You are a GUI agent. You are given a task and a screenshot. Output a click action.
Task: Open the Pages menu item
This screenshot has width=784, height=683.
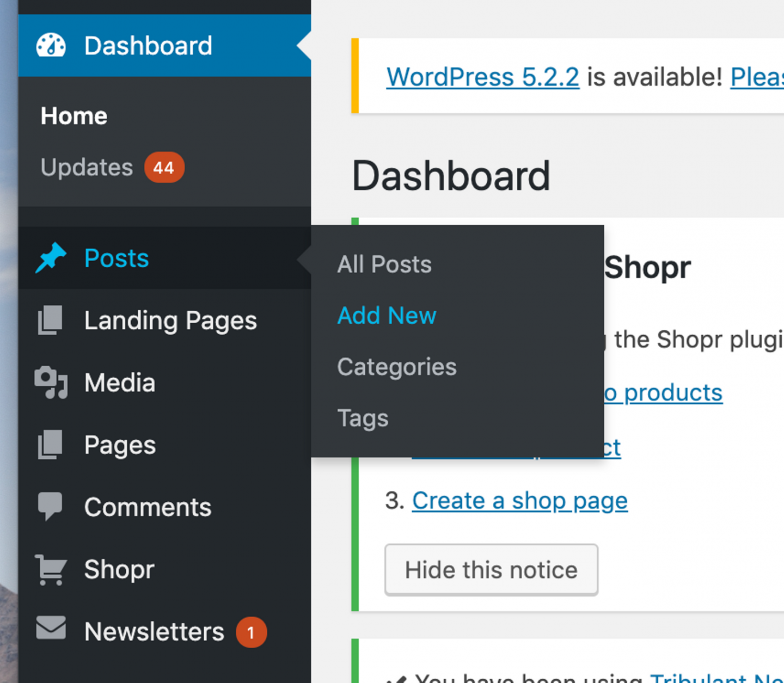pyautogui.click(x=164, y=445)
